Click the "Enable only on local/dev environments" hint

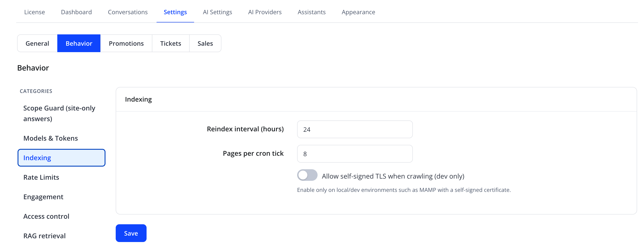pyautogui.click(x=404, y=190)
